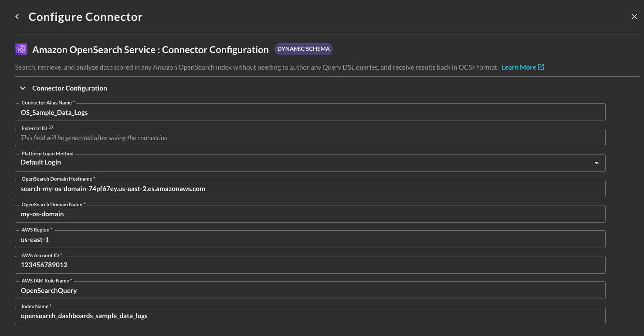Click the External ID field

point(310,138)
